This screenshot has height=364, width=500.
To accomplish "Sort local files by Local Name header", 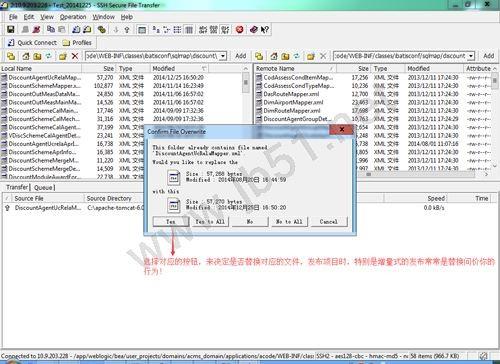I will [41, 68].
